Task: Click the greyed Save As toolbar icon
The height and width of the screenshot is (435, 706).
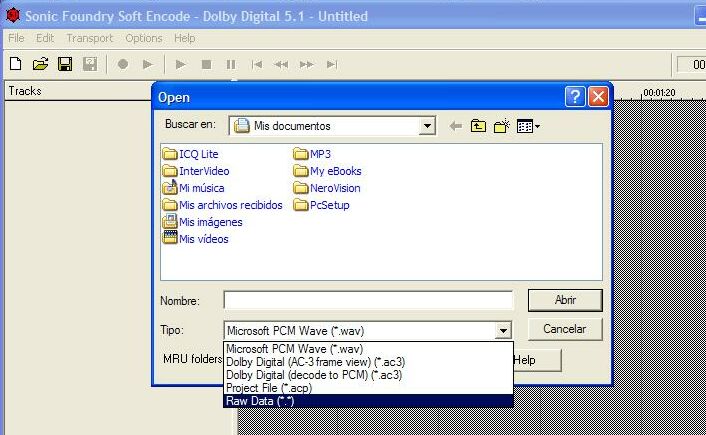Action: [x=90, y=64]
